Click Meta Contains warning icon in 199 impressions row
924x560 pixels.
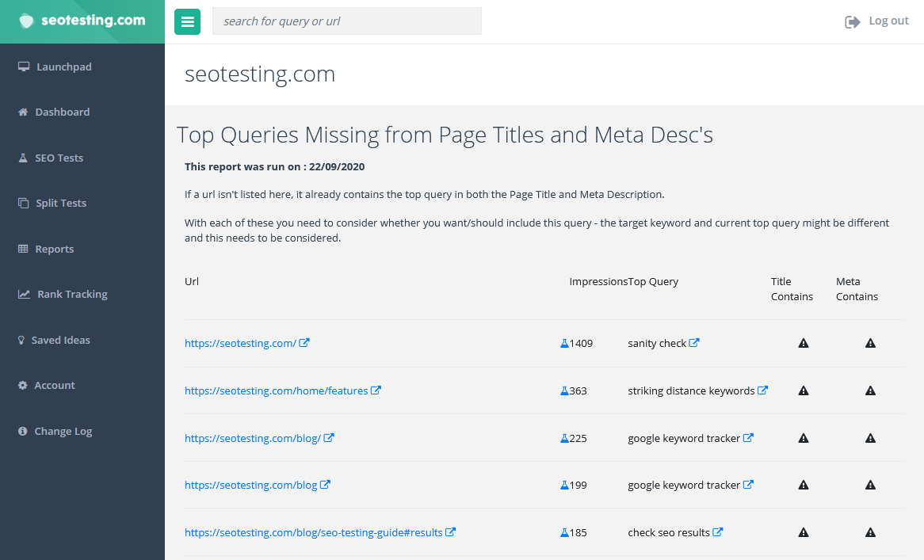click(870, 486)
